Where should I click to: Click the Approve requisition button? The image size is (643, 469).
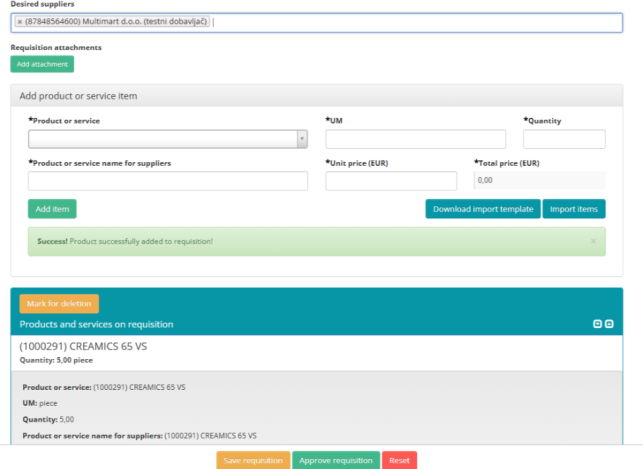pyautogui.click(x=336, y=460)
